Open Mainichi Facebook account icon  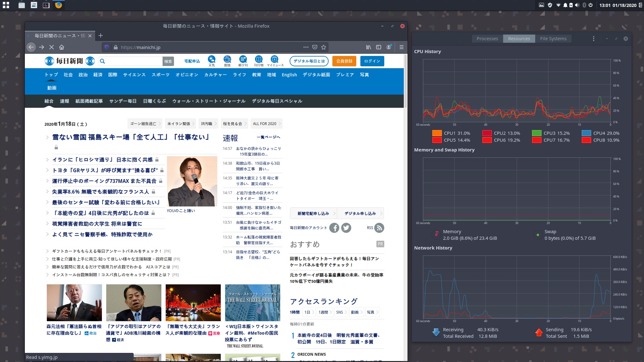pos(334,228)
